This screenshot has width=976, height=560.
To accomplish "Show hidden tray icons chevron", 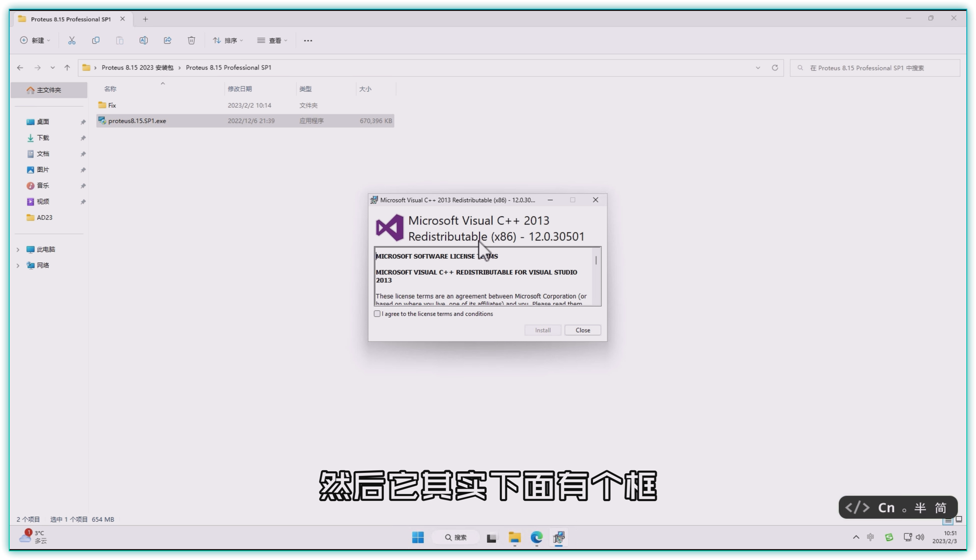I will 856,537.
